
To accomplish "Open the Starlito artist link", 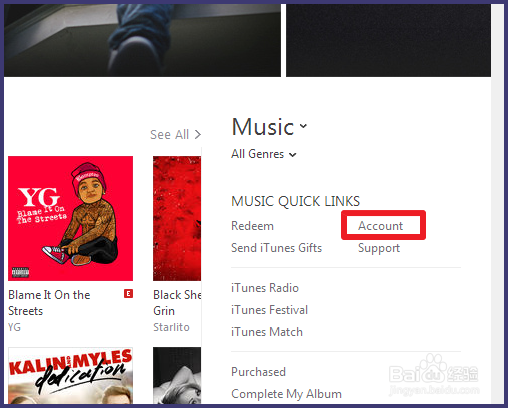I will (171, 327).
